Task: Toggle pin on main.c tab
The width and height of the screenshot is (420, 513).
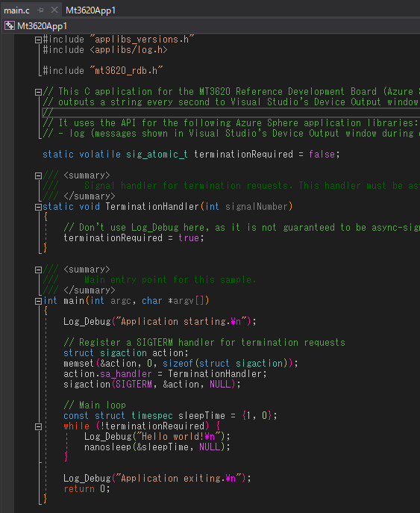Action: click(x=40, y=10)
